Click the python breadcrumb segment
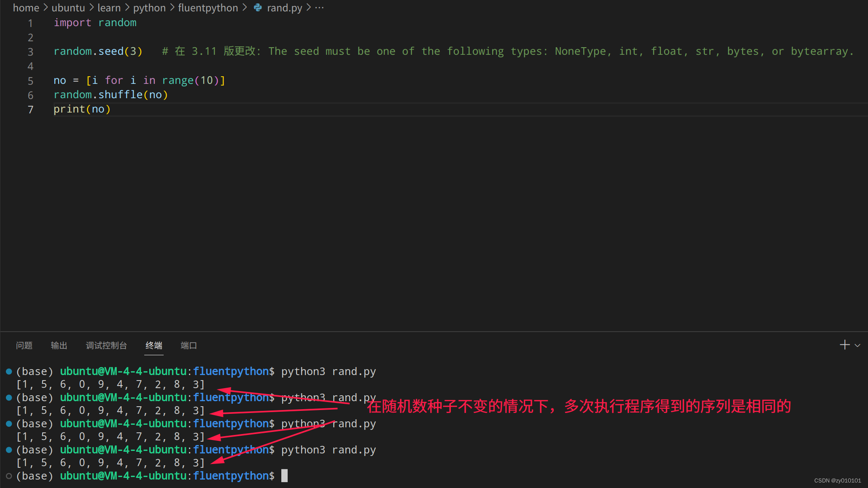 pyautogui.click(x=149, y=8)
